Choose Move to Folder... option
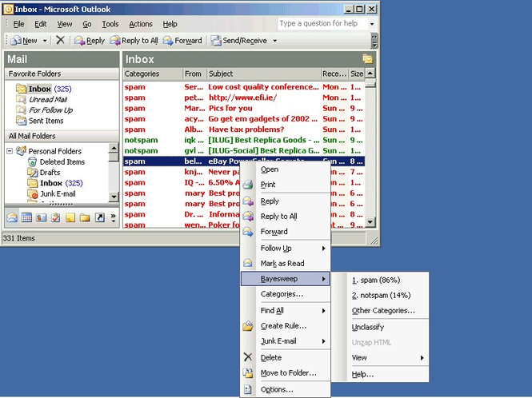Screen dimensions: 532x398 pyautogui.click(x=286, y=373)
